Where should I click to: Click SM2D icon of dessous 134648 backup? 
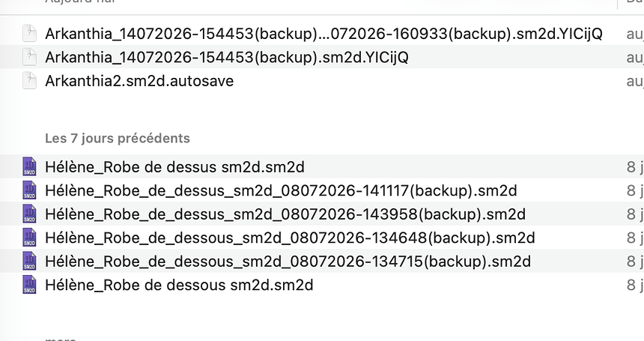tap(29, 238)
